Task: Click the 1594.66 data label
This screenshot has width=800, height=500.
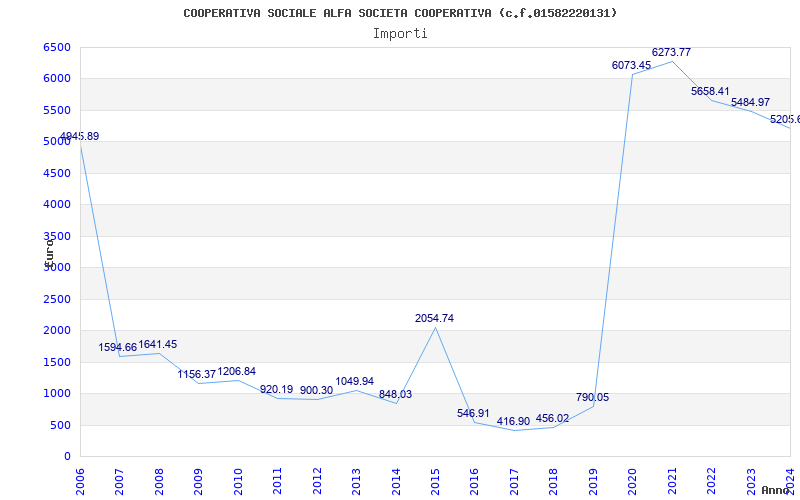Action: click(118, 347)
